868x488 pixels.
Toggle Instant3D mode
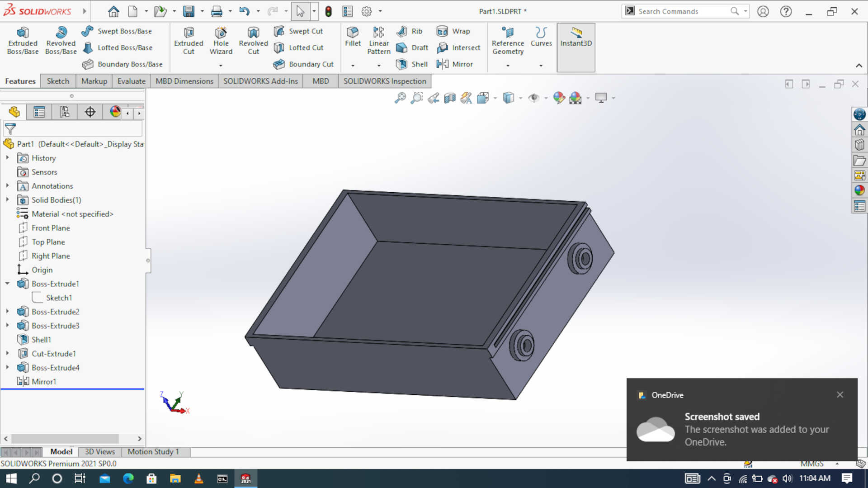coord(576,40)
